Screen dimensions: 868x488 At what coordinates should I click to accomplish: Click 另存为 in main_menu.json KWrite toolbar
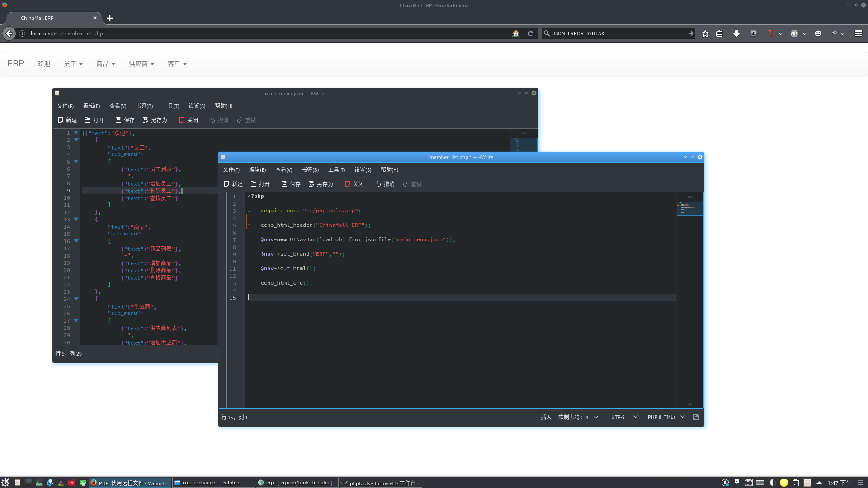click(x=155, y=120)
